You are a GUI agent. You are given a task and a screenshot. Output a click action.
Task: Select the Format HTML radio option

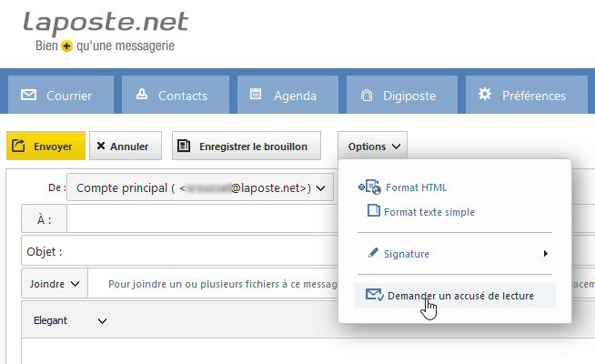coord(403,187)
